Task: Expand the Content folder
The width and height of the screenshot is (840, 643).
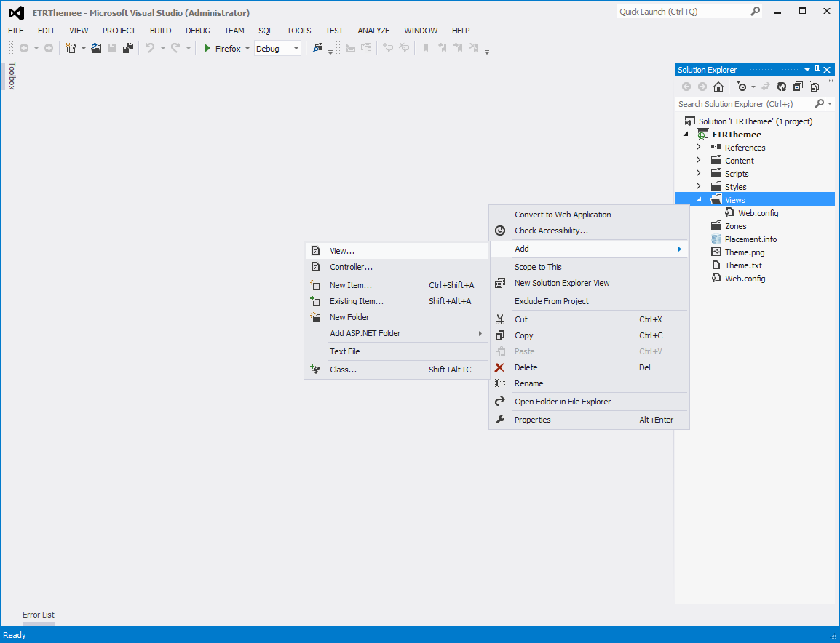Action: pos(698,160)
